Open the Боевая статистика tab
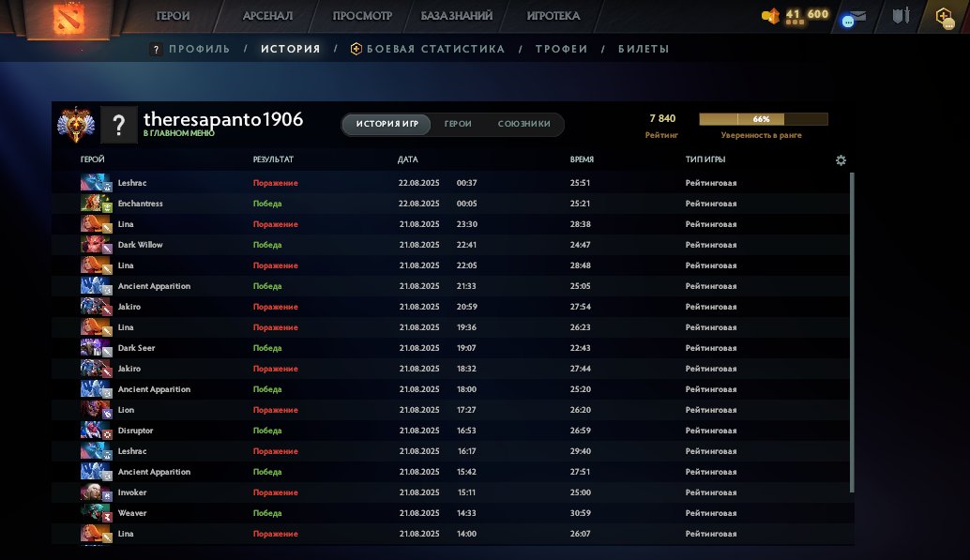 [x=435, y=49]
